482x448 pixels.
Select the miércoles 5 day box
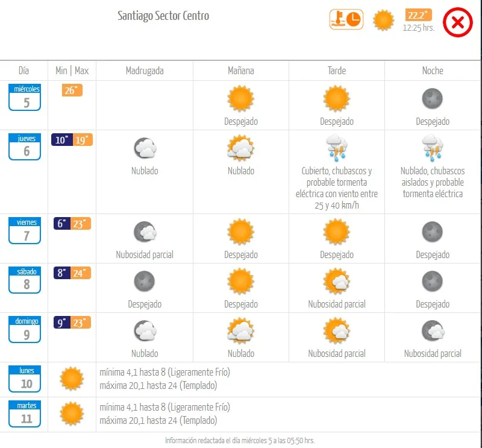25,97
